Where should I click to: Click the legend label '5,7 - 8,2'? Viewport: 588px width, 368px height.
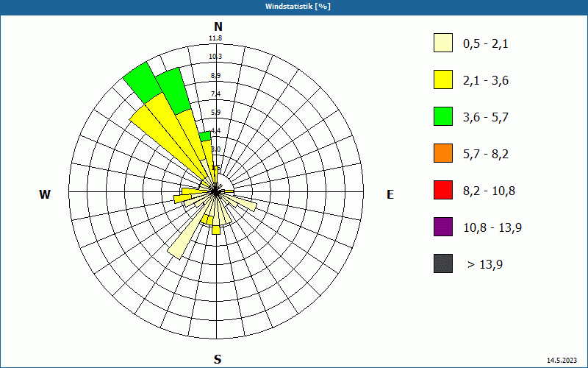point(486,155)
